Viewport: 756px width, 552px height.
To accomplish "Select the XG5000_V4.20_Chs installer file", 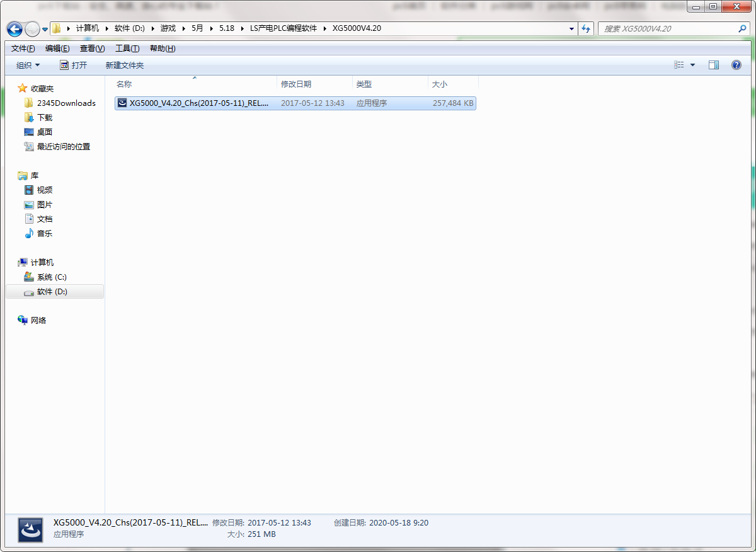I will click(198, 103).
